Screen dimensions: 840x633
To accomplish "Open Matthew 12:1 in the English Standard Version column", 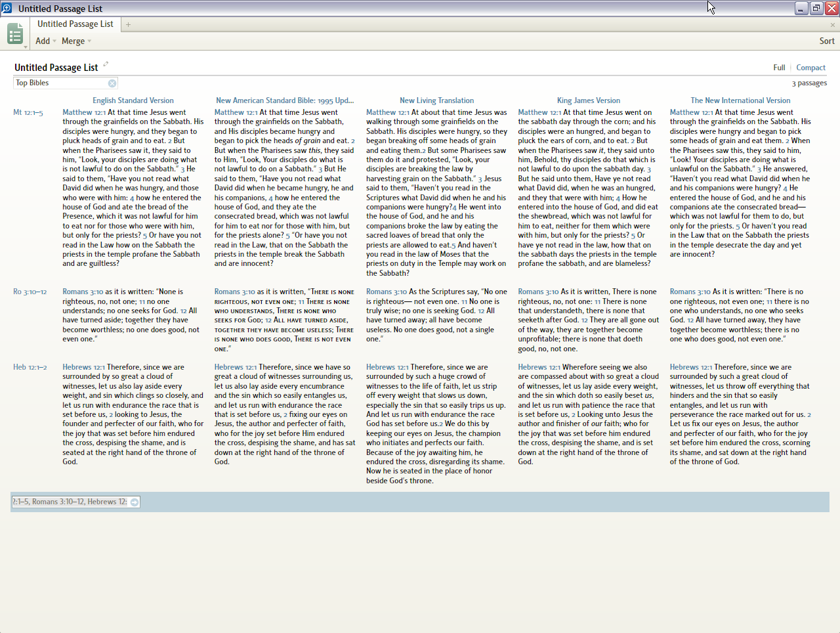I will pyautogui.click(x=84, y=112).
